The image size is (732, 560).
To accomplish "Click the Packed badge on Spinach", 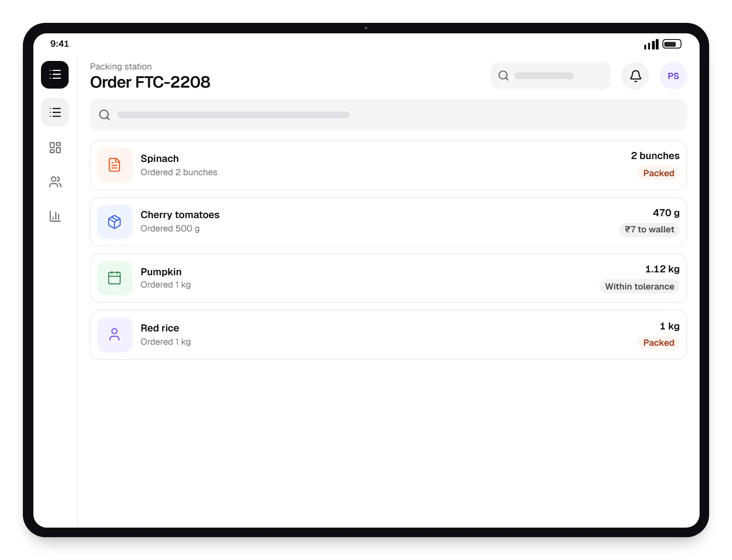I will [659, 173].
